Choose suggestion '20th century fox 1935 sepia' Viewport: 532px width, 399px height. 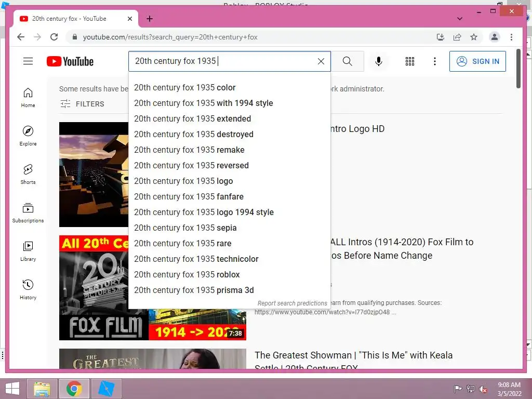229,228
